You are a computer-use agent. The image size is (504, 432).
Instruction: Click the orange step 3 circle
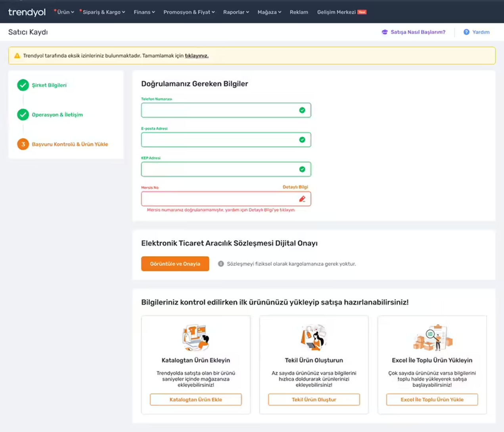[x=23, y=144]
